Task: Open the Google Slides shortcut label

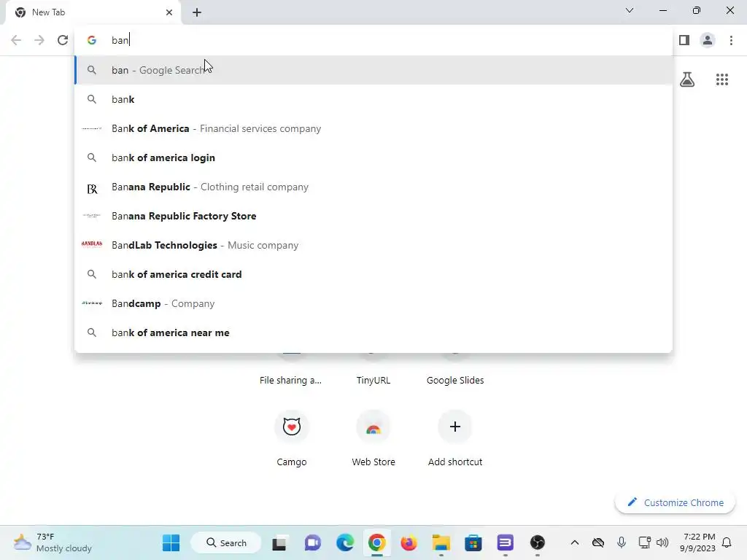Action: [455, 380]
